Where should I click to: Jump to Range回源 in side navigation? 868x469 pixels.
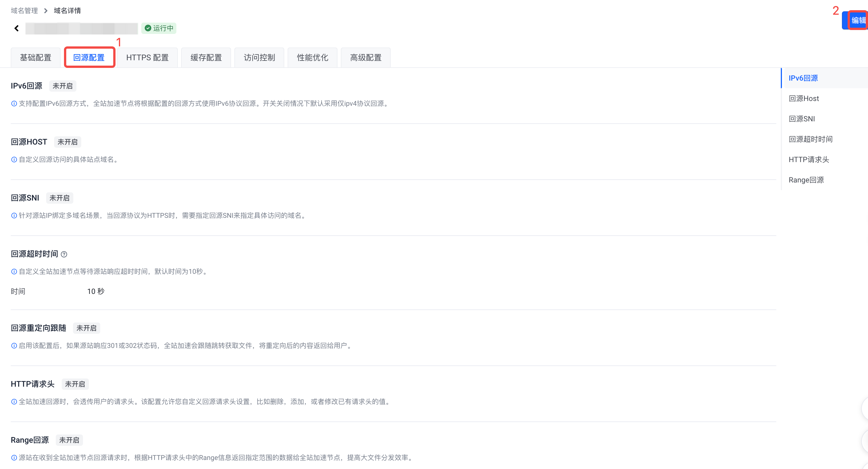coord(806,180)
